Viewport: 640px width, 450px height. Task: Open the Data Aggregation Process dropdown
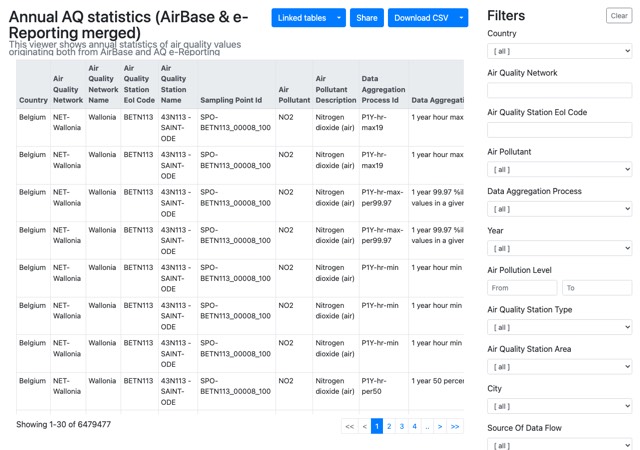point(559,209)
